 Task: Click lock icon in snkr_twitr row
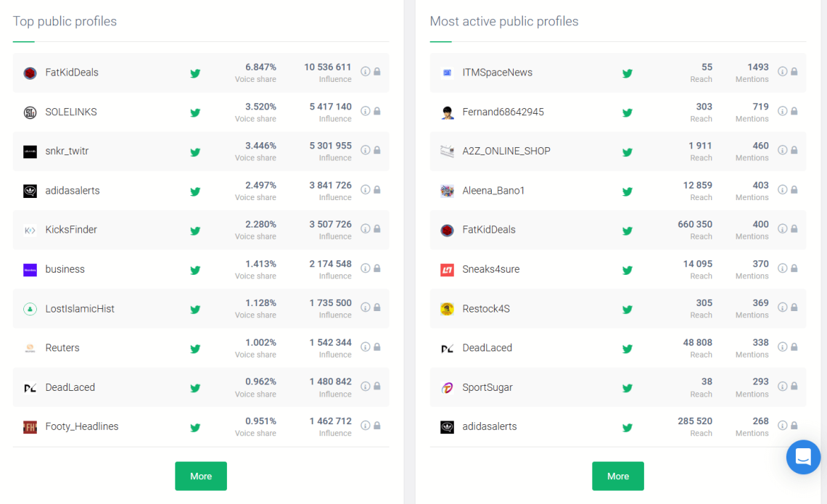(x=377, y=150)
